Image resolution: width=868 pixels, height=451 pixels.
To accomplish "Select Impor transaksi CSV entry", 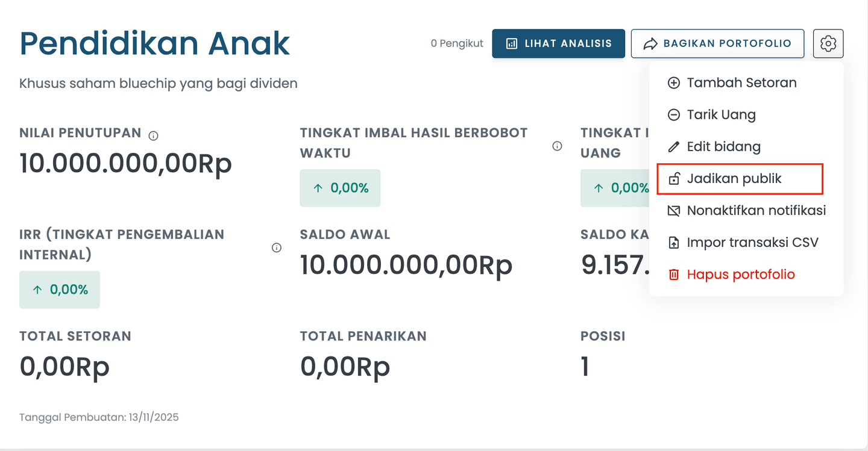I will pos(752,243).
